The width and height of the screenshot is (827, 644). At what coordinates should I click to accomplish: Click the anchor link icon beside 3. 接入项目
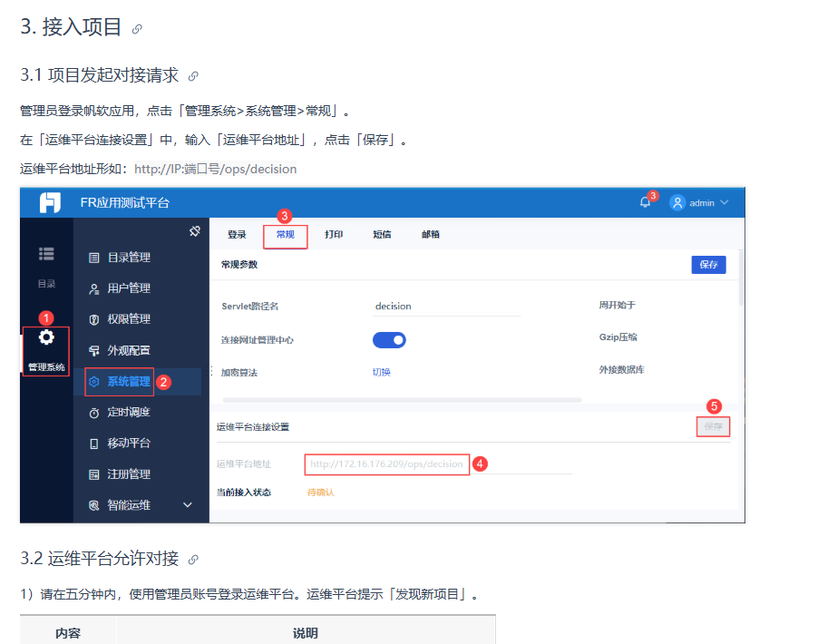click(137, 29)
